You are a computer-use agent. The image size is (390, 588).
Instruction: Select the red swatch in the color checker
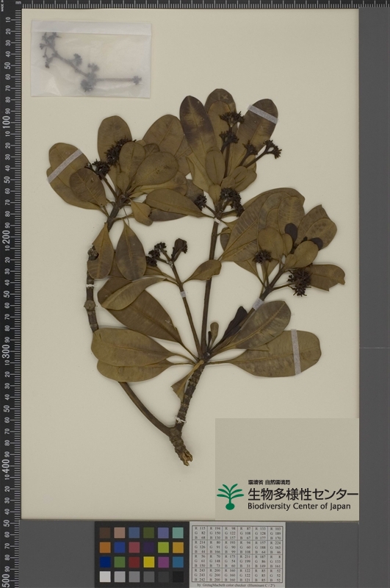[134, 562]
